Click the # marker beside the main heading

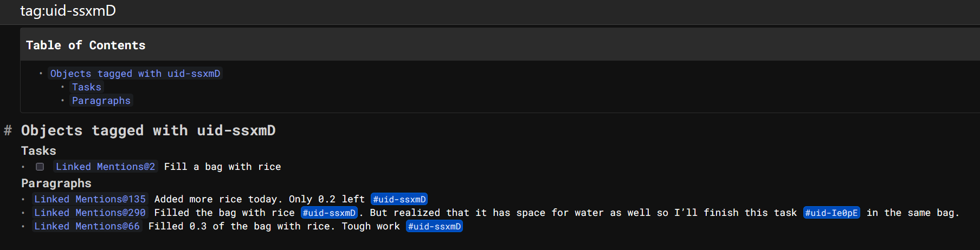pos(8,130)
